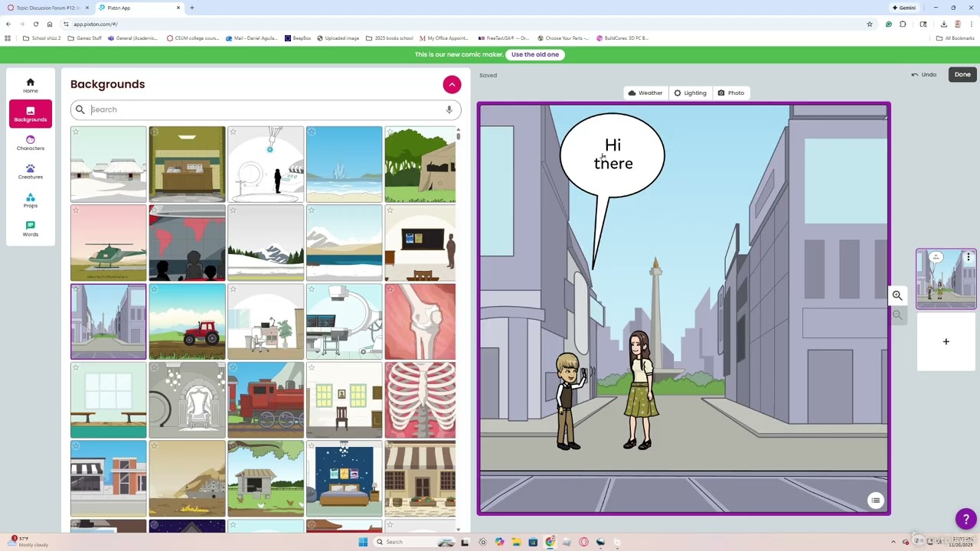Favorite the snowy village background star
The height and width of the screenshot is (551, 980).
pos(76,132)
